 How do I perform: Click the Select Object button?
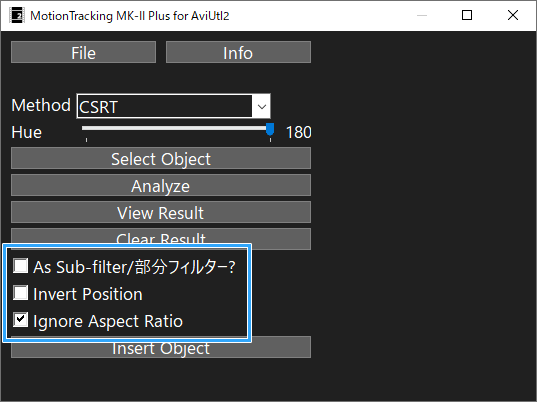coord(161,158)
